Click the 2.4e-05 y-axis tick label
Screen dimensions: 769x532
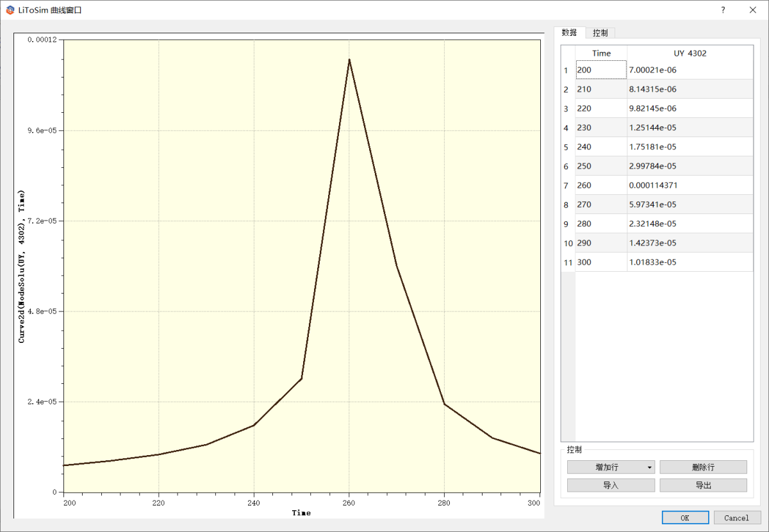(42, 401)
